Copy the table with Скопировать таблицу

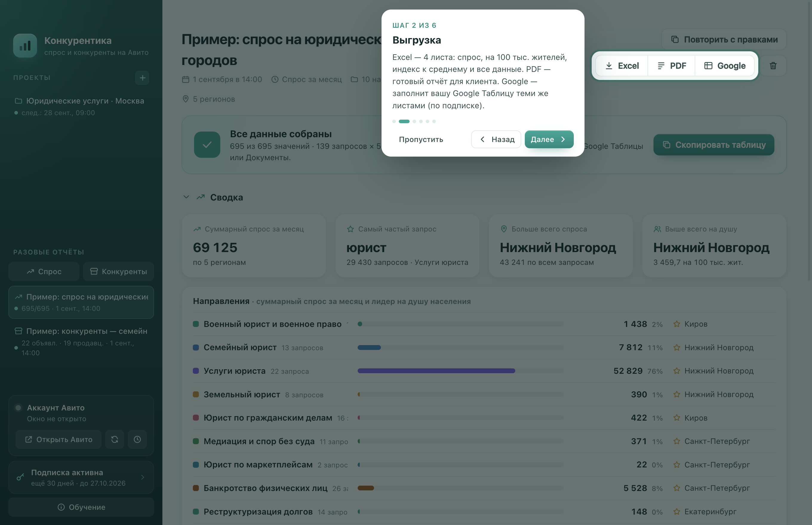714,145
